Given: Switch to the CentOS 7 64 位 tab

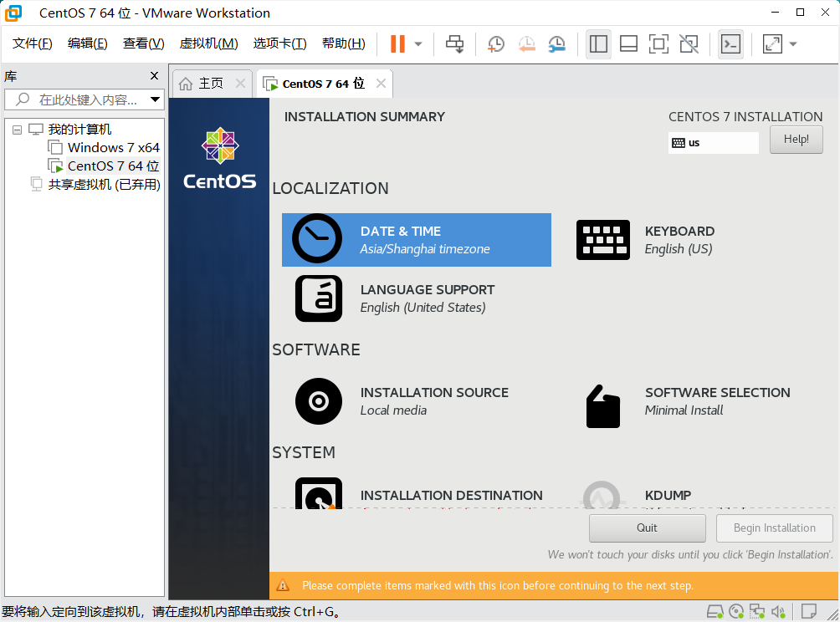Looking at the screenshot, I should point(324,84).
